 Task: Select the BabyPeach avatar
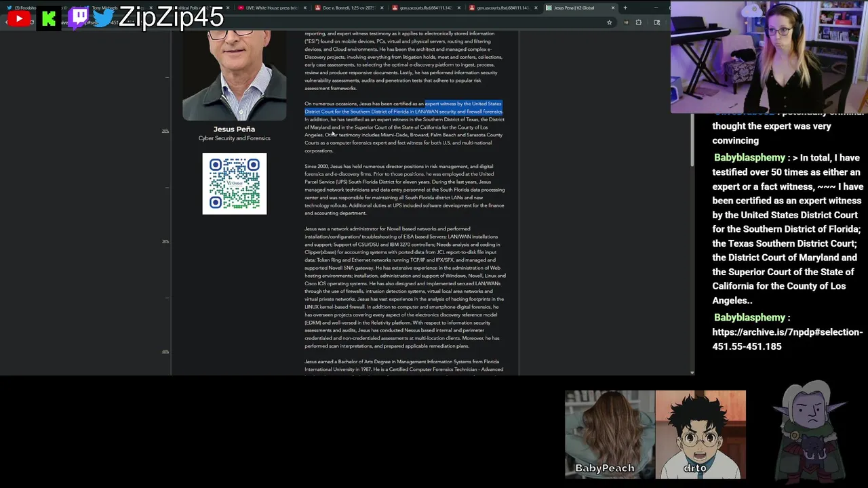610,434
